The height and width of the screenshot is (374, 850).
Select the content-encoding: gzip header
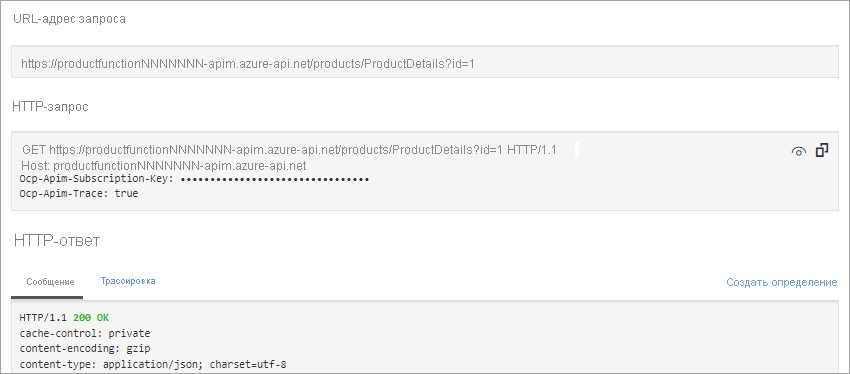click(x=85, y=349)
